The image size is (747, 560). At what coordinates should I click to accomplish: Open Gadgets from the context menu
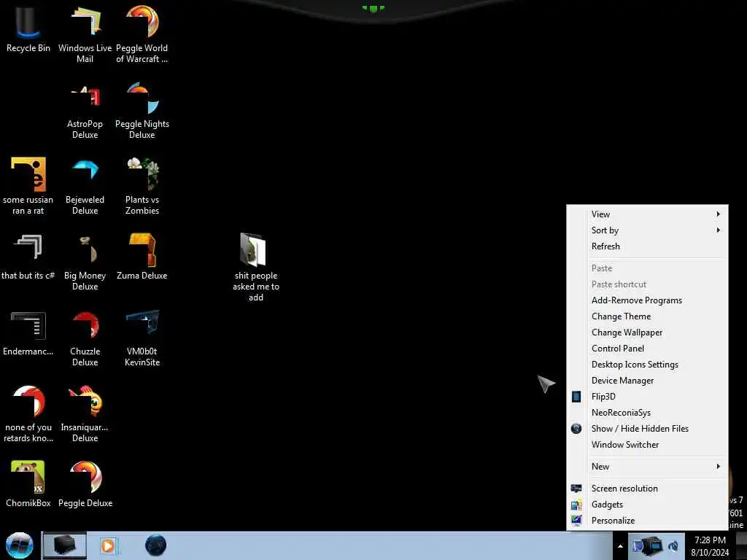click(x=648, y=505)
